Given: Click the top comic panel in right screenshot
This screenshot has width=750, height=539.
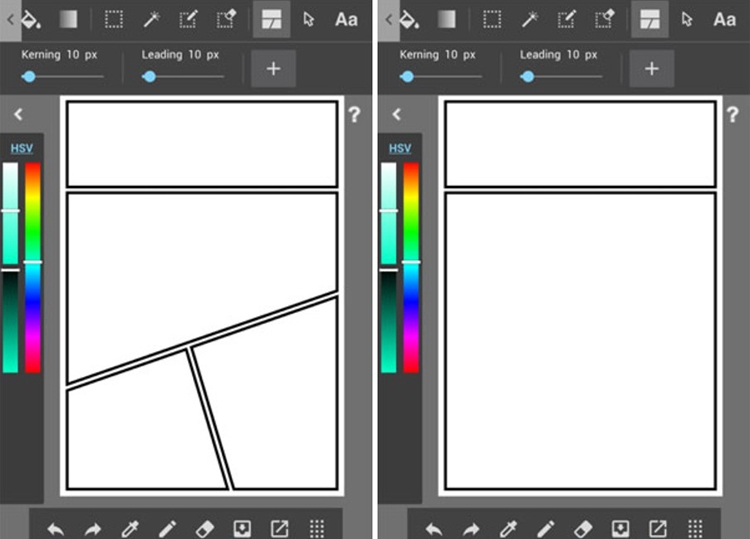Looking at the screenshot, I should [x=581, y=144].
